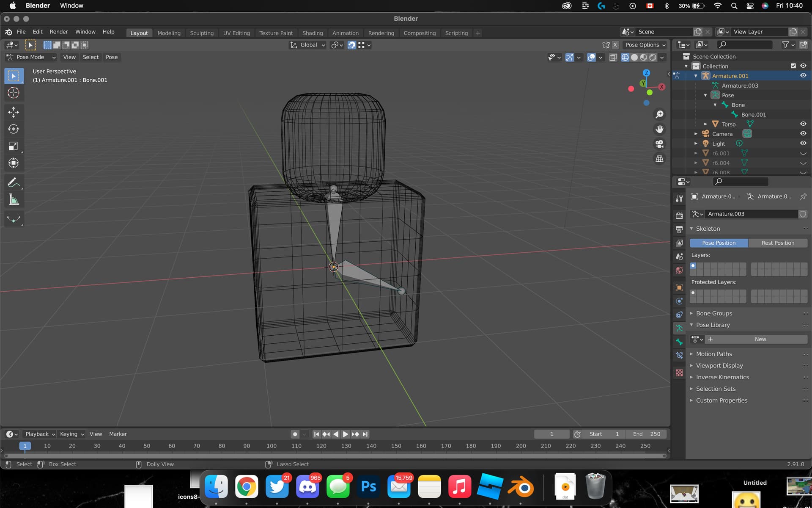This screenshot has width=812, height=508.
Task: Open the Output properties printer icon
Action: pyautogui.click(x=679, y=229)
